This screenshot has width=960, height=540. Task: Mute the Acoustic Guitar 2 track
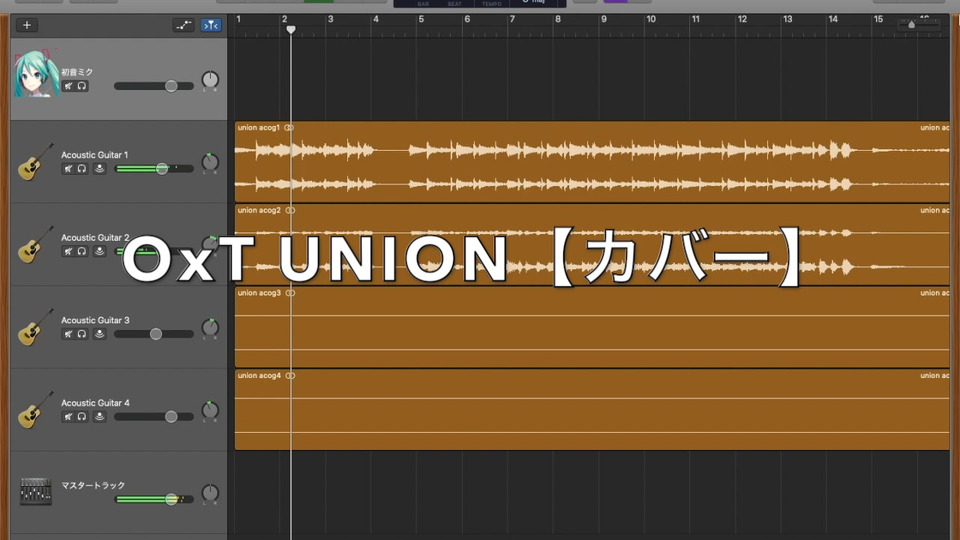(x=68, y=252)
